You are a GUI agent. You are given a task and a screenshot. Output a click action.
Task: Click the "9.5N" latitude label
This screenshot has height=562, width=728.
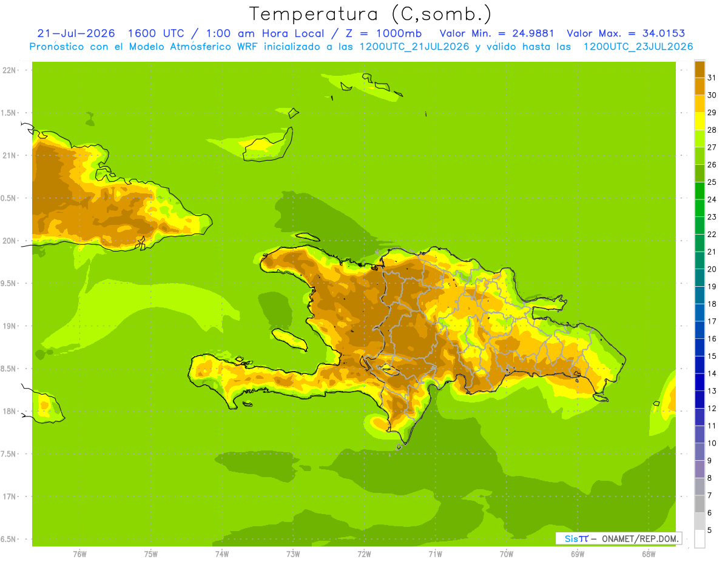8,283
